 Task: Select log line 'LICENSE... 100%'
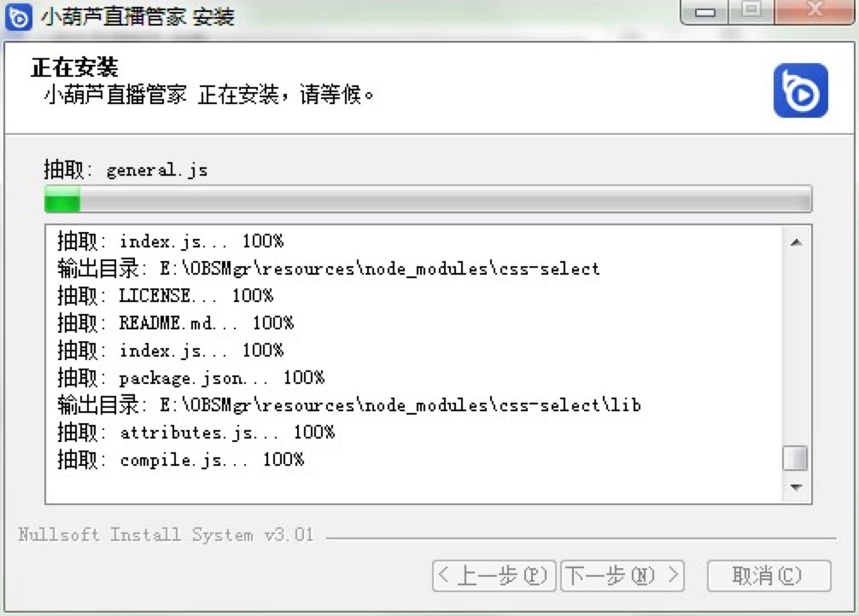click(x=165, y=296)
